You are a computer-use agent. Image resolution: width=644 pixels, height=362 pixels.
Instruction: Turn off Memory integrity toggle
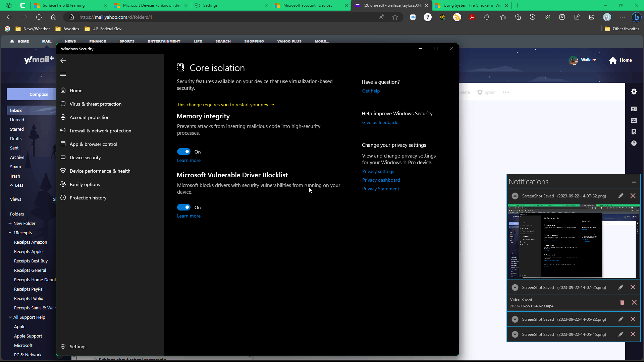[184, 152]
